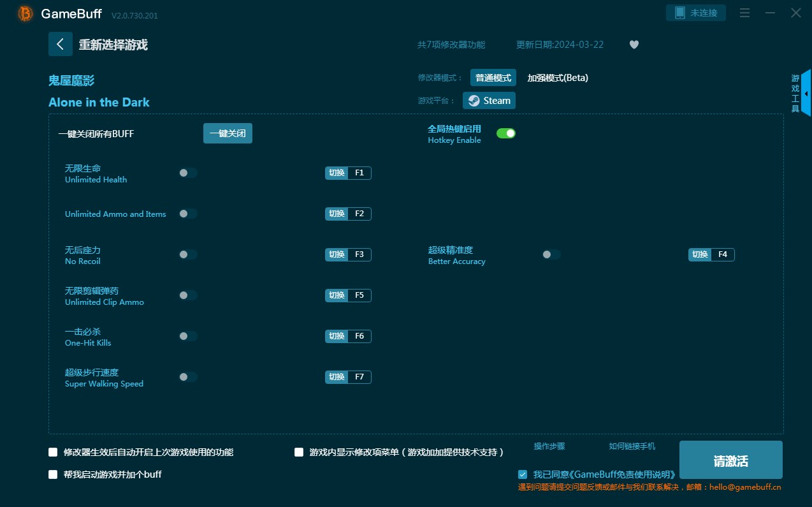
Task: Check in-game trainer menu display checkbox
Action: click(299, 452)
